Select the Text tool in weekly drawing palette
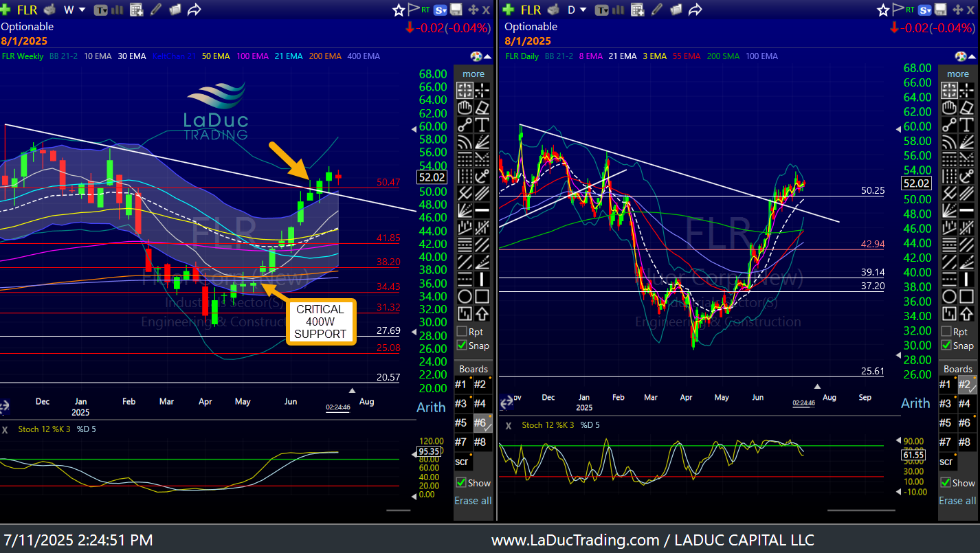The width and height of the screenshot is (980, 553). point(482,124)
